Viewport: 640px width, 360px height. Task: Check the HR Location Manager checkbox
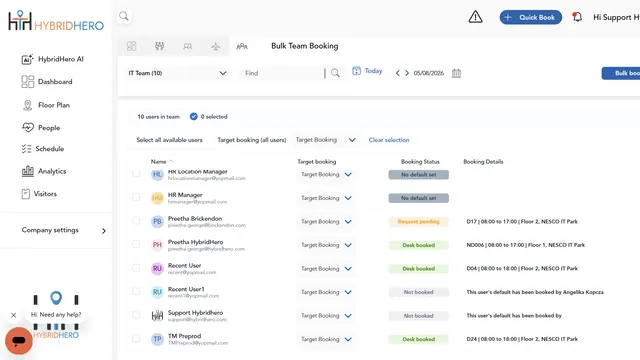point(136,173)
